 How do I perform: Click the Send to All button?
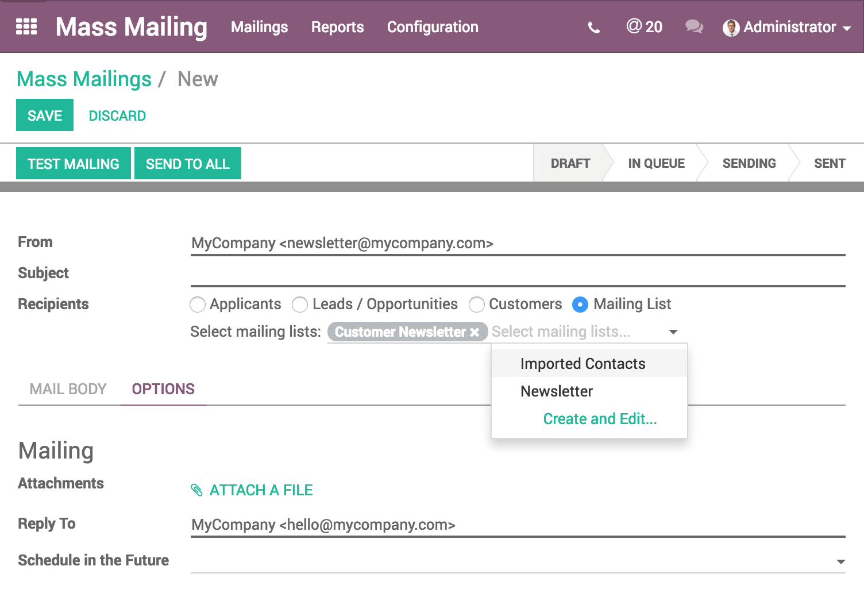click(x=187, y=164)
